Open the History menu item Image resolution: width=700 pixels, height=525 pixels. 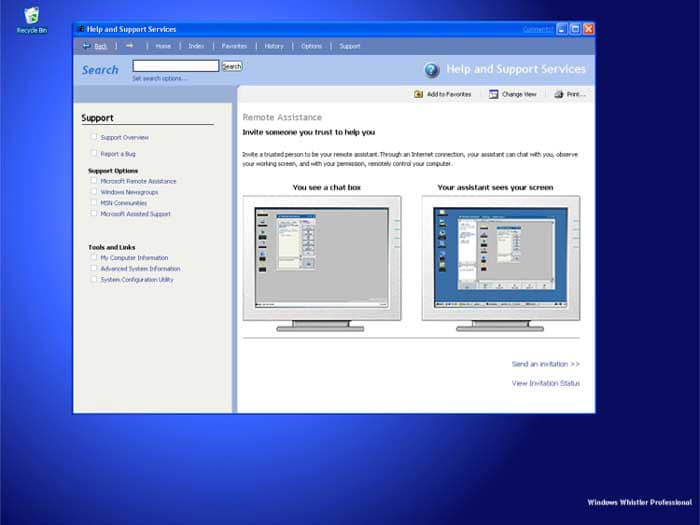tap(274, 46)
